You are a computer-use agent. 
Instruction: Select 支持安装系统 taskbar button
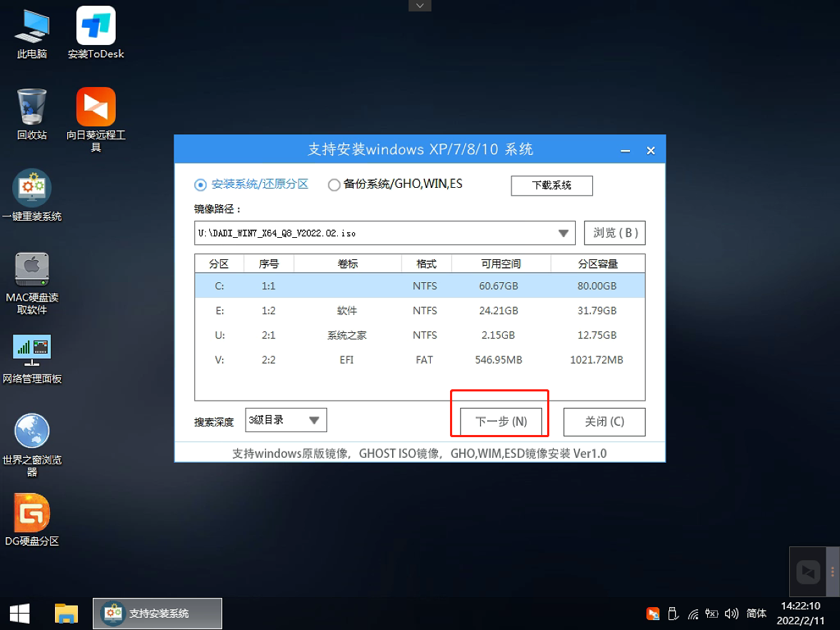pyautogui.click(x=157, y=614)
